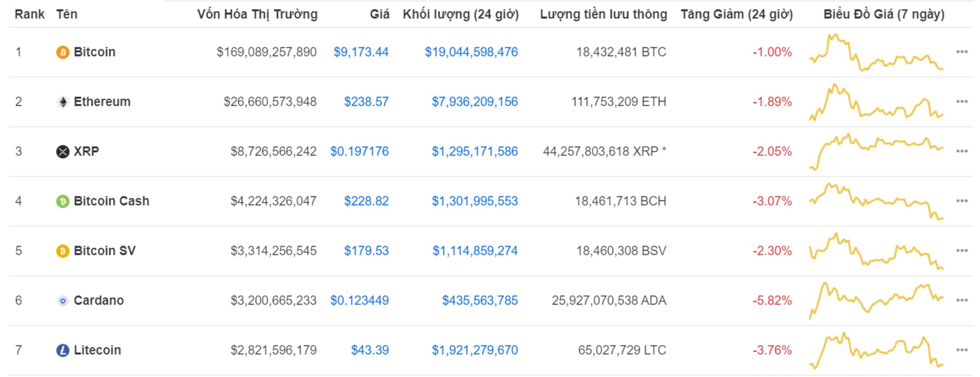
Task: Sort table by Rank column header
Action: 29,14
